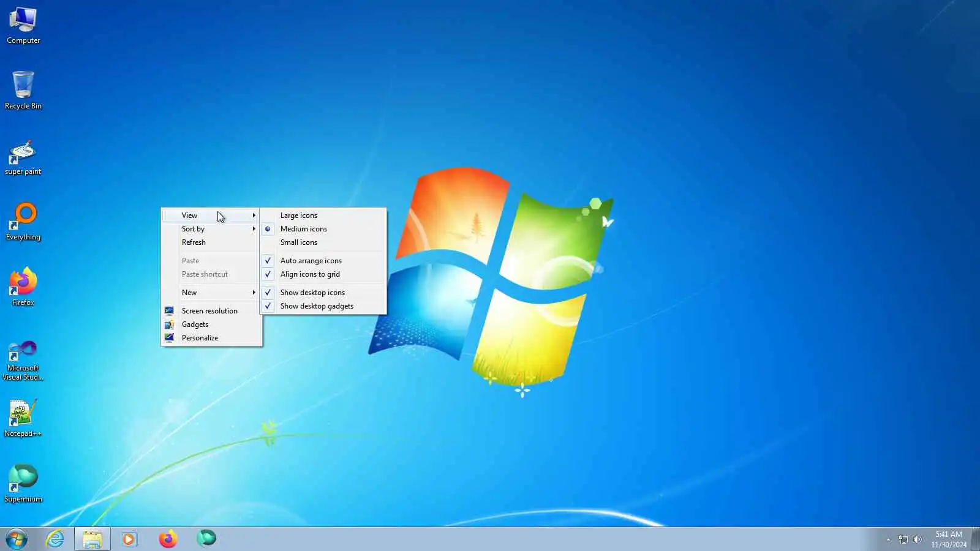Open Gadgets from the context menu

pyautogui.click(x=211, y=324)
